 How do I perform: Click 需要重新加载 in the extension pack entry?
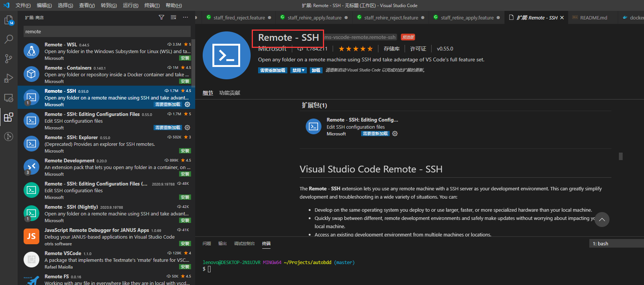click(375, 134)
